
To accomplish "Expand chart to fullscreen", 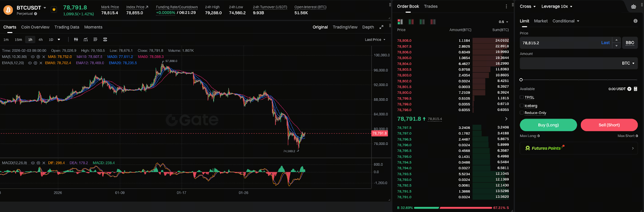I will tap(381, 27).
